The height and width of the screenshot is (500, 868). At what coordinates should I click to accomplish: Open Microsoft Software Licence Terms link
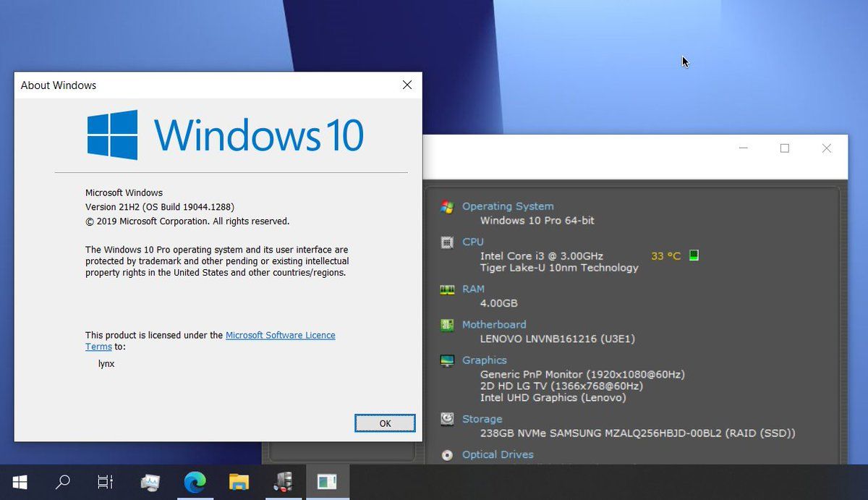click(x=280, y=335)
